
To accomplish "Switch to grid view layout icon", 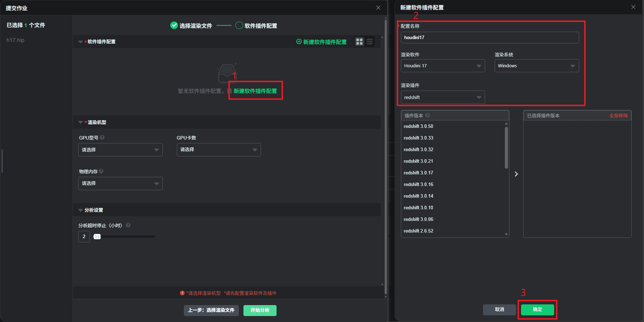I will coord(359,42).
